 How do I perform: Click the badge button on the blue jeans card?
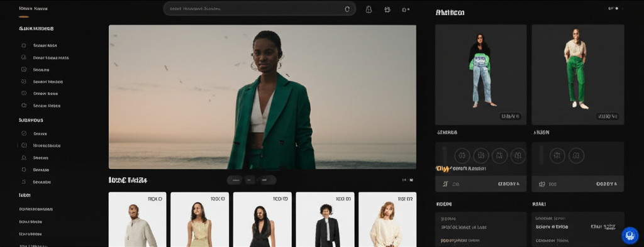[510, 116]
